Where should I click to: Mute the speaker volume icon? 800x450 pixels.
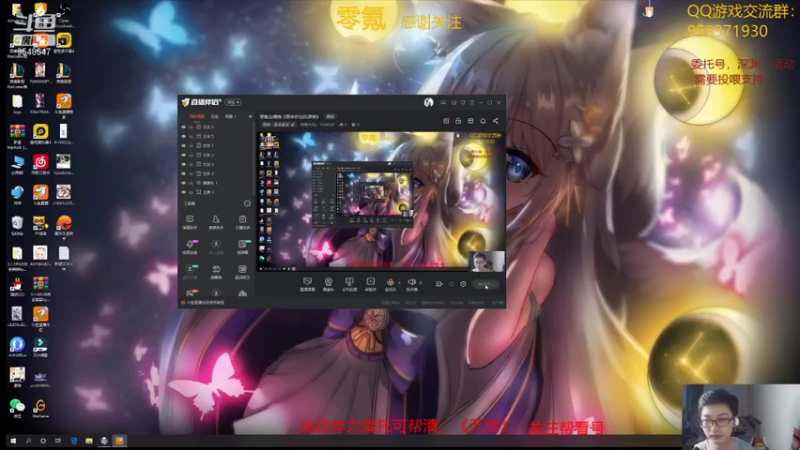click(x=412, y=284)
